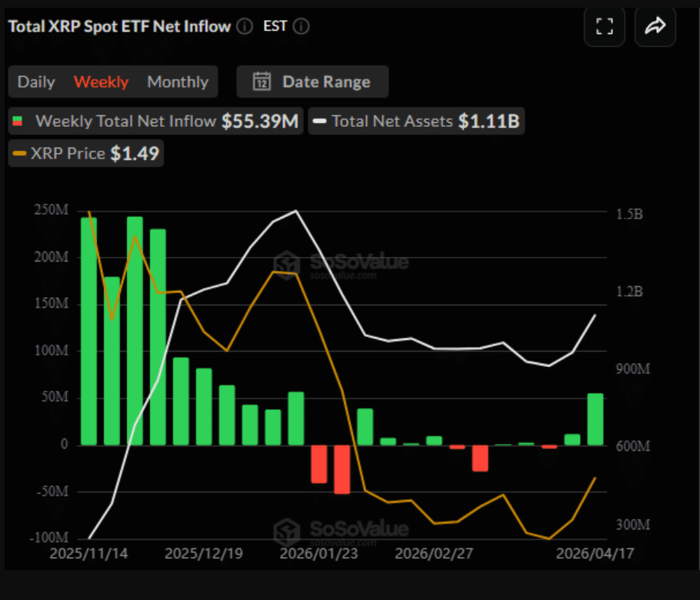Toggle the XRP Price line visibility

pos(85,153)
